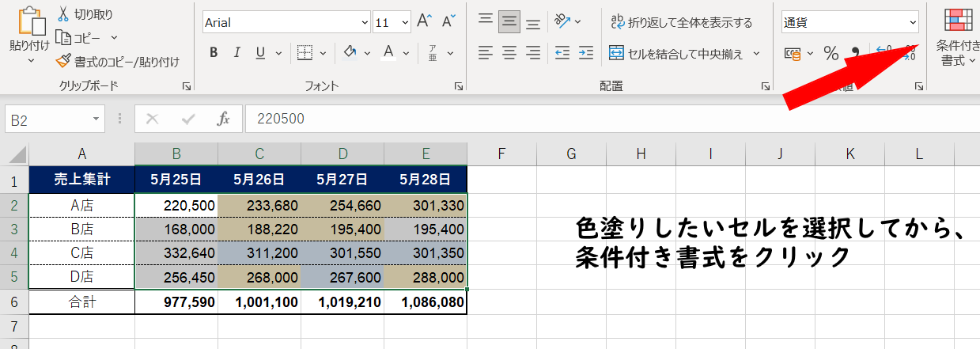Click the Decrease Font Size icon
Image resolution: width=980 pixels, height=349 pixels.
pos(448,22)
